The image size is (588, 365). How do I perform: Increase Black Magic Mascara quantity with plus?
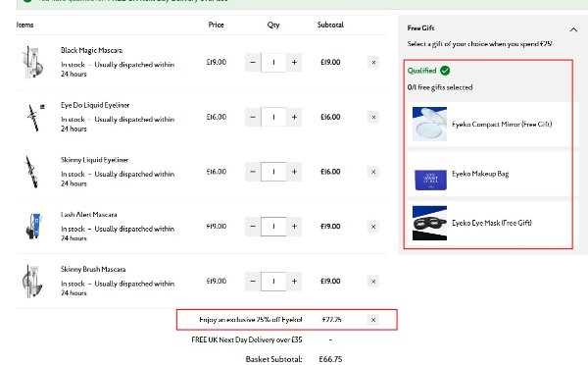(x=294, y=63)
